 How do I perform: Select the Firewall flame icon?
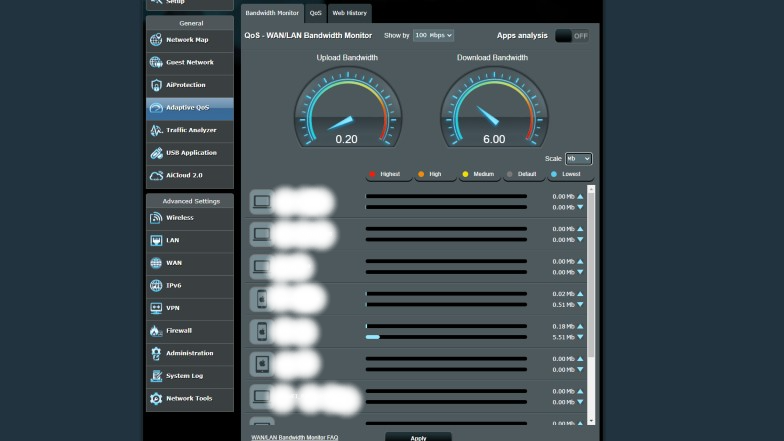156,330
